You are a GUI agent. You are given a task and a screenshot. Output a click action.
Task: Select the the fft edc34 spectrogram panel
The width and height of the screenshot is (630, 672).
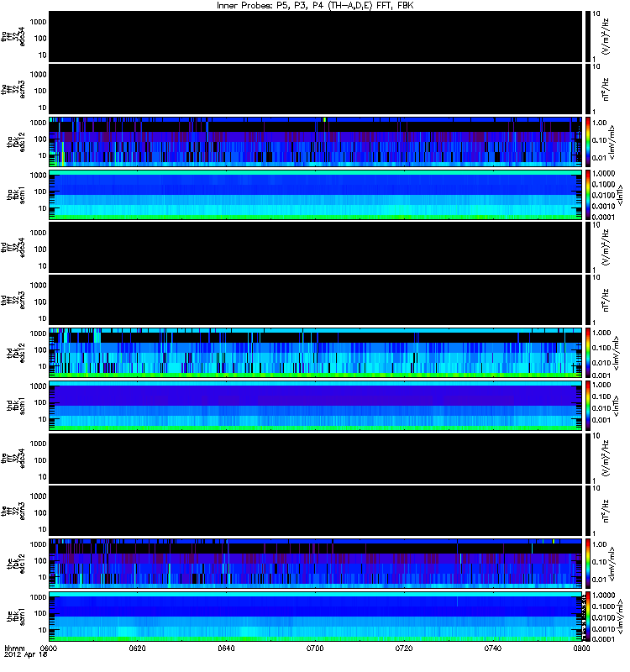pyautogui.click(x=316, y=458)
